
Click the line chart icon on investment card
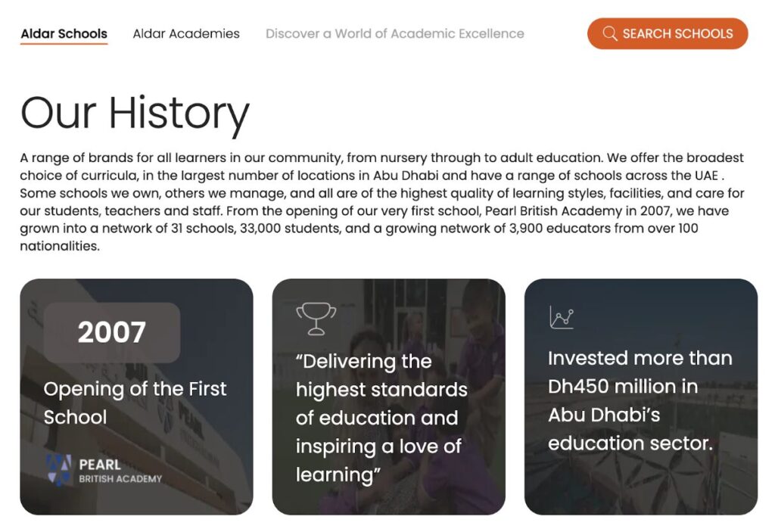[562, 317]
